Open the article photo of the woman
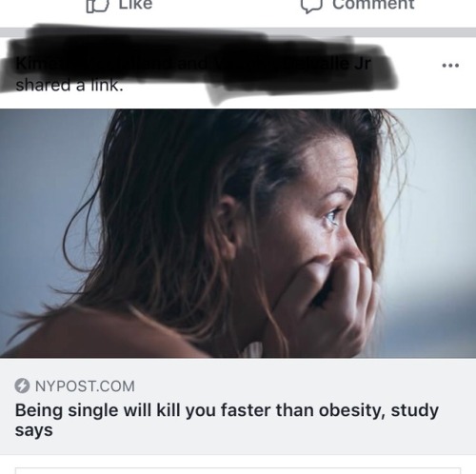 pos(238,233)
